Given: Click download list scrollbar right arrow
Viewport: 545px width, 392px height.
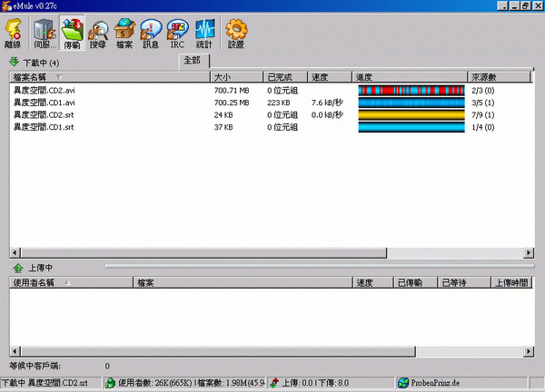Looking at the screenshot, I should pos(529,253).
